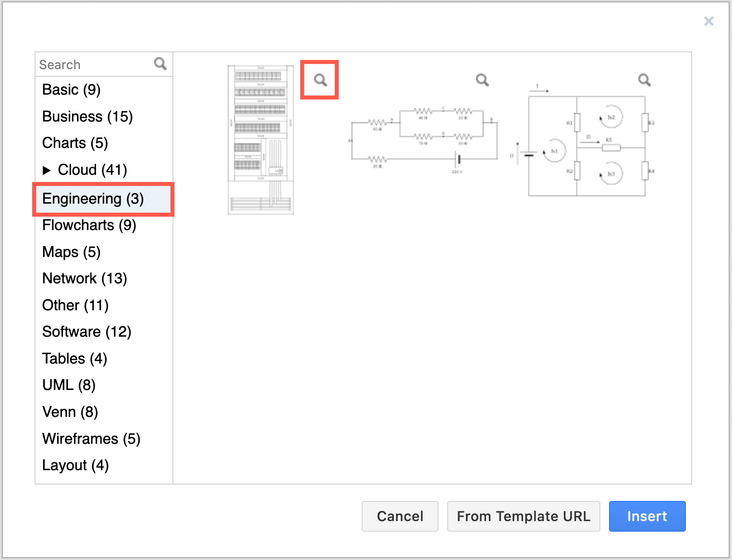Open the Flowcharts template category
Viewport: 732px width, 560px height.
click(x=89, y=225)
